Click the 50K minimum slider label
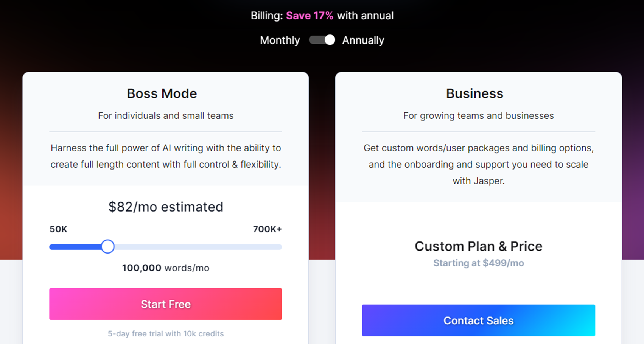644x344 pixels. click(58, 229)
